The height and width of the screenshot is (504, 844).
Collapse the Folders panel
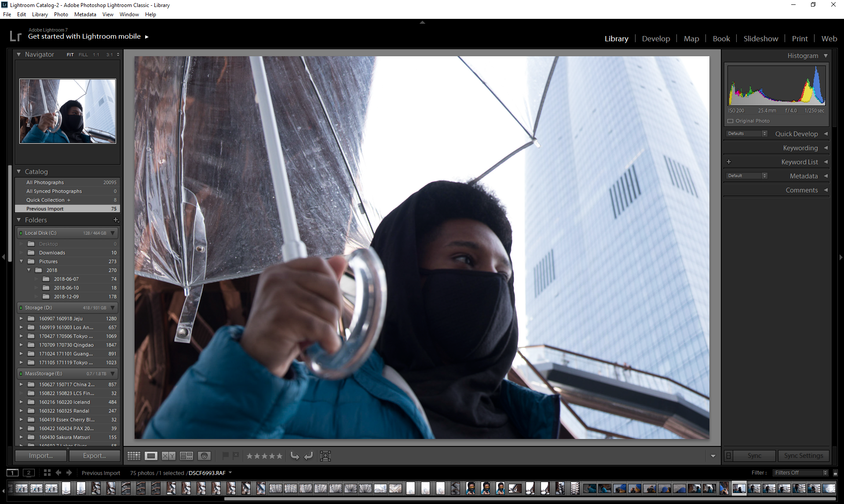point(19,220)
